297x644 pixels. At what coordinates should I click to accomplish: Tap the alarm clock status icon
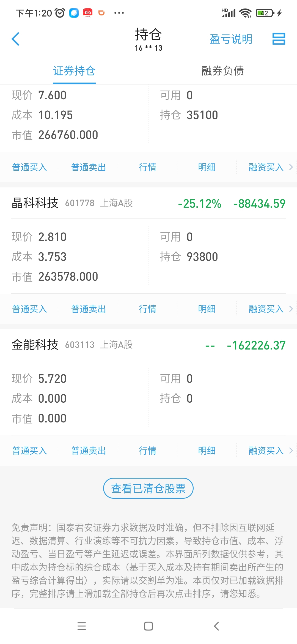pos(60,13)
